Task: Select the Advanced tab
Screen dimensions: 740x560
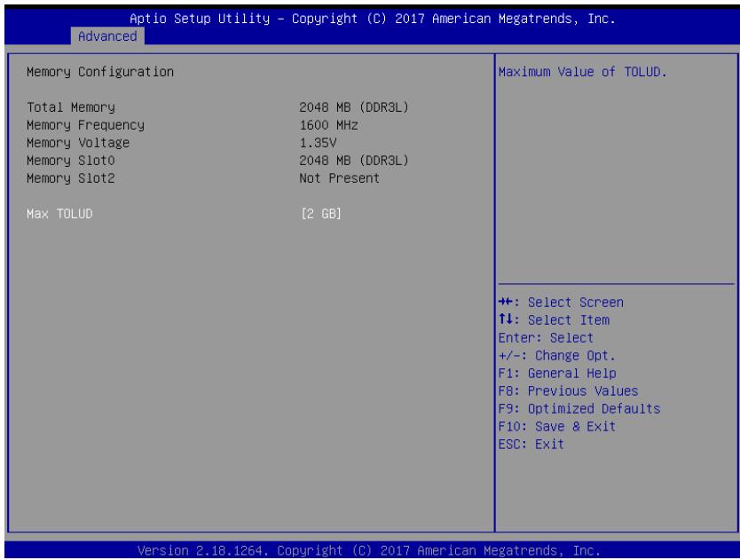Action: [107, 36]
